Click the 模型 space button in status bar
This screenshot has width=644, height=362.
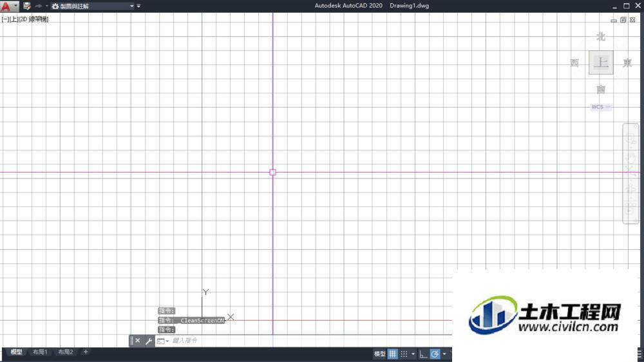pyautogui.click(x=379, y=354)
